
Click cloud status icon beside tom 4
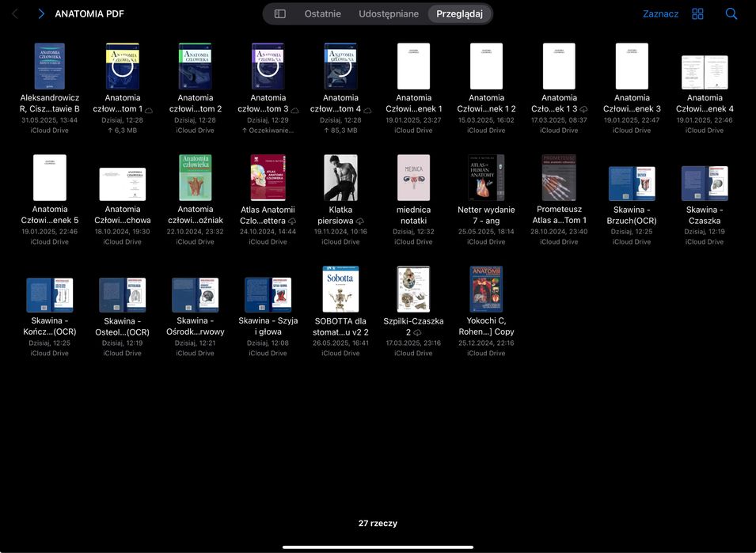367,110
